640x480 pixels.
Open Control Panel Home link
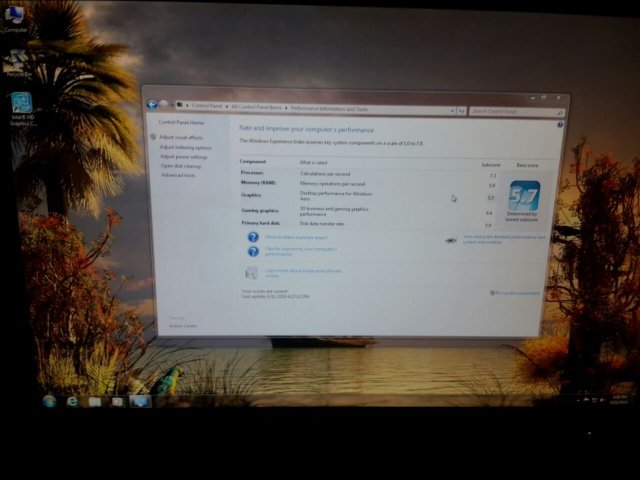point(181,122)
